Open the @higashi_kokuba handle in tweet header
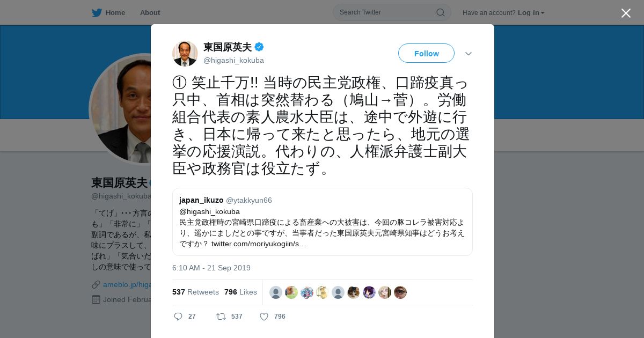Viewport: 644px width, 338px height. [233, 60]
